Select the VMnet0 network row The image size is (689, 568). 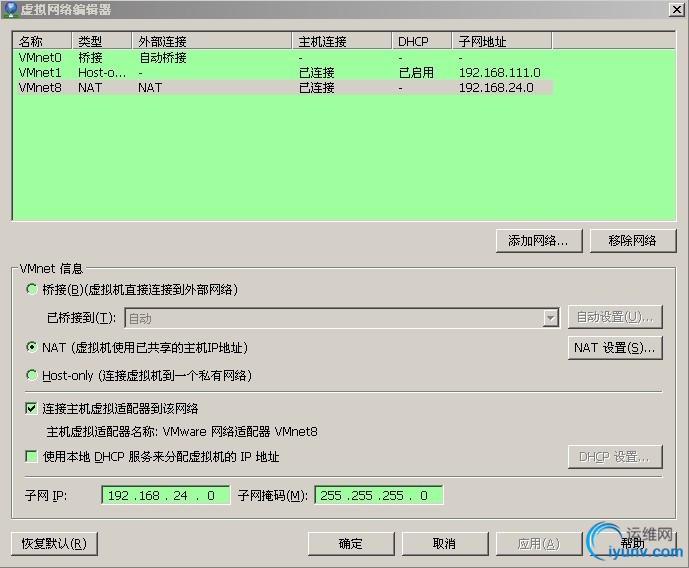(283, 58)
